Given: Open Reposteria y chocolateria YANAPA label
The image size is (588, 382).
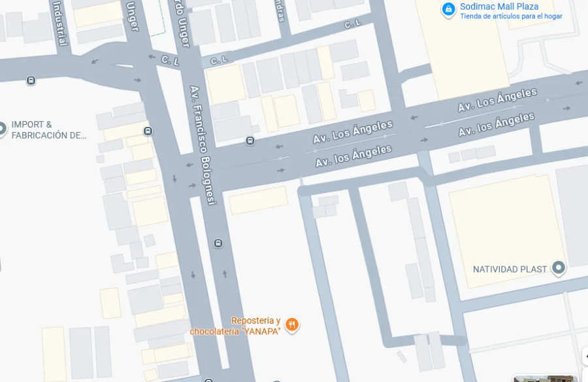Looking at the screenshot, I should coord(235,326).
